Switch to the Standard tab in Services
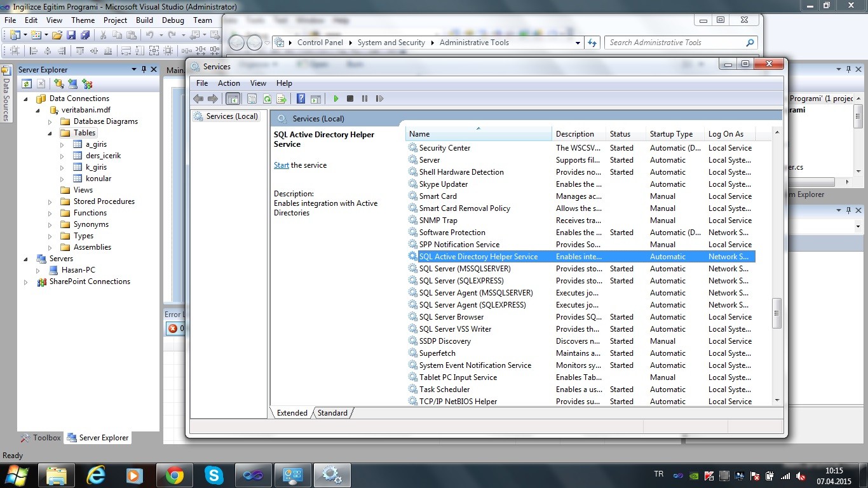Screen dimensions: 868x488 (x=332, y=413)
